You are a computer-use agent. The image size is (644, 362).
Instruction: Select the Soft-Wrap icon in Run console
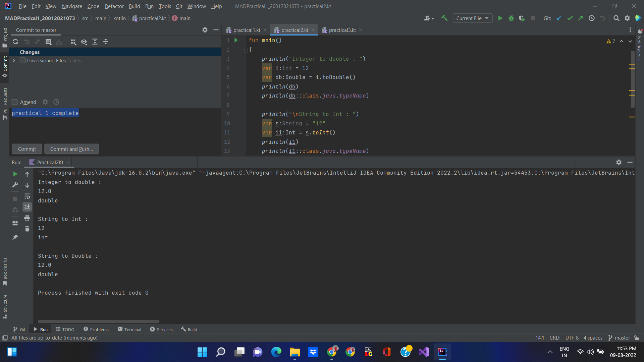tap(27, 196)
